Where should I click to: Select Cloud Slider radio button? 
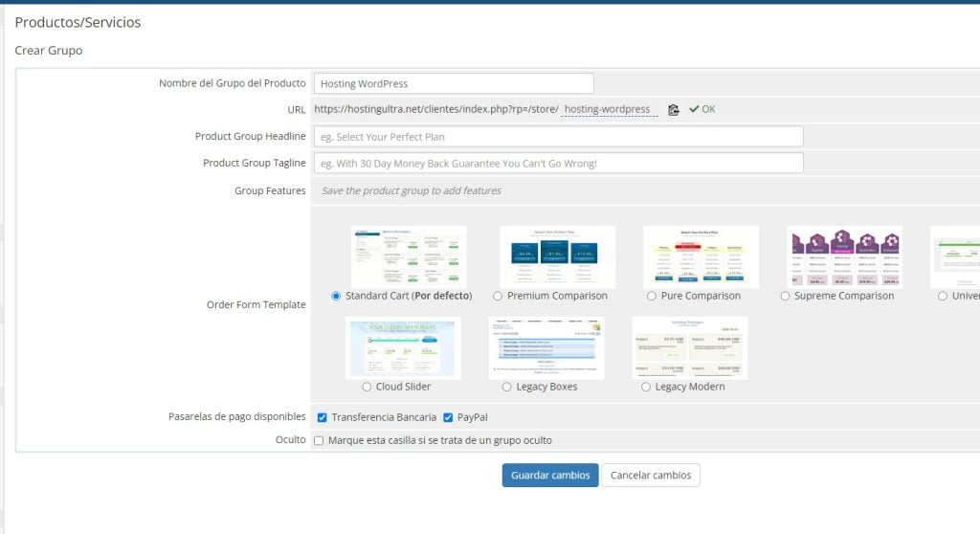tap(367, 387)
